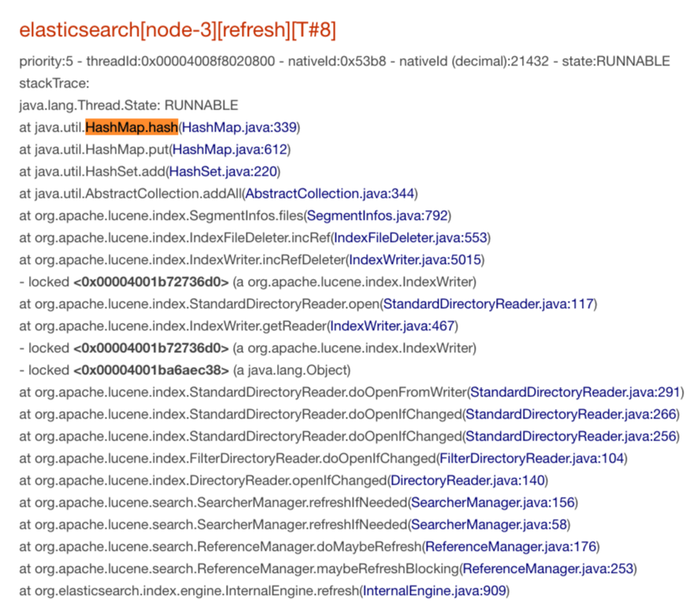The height and width of the screenshot is (606, 700).
Task: Click 'locked <0x00004001b72736d0>' line below getReader
Action: pyautogui.click(x=248, y=348)
